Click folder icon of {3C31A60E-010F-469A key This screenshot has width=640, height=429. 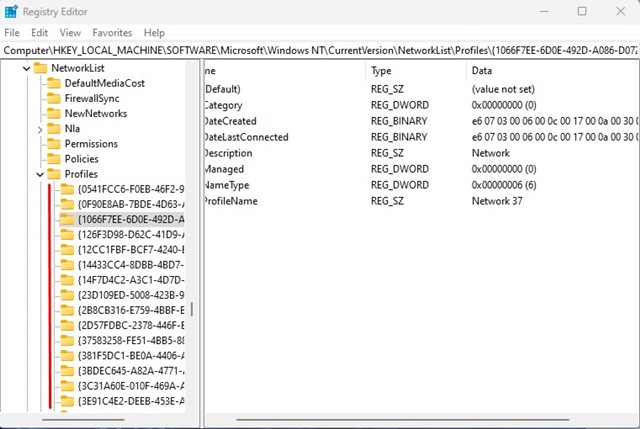[x=67, y=385]
